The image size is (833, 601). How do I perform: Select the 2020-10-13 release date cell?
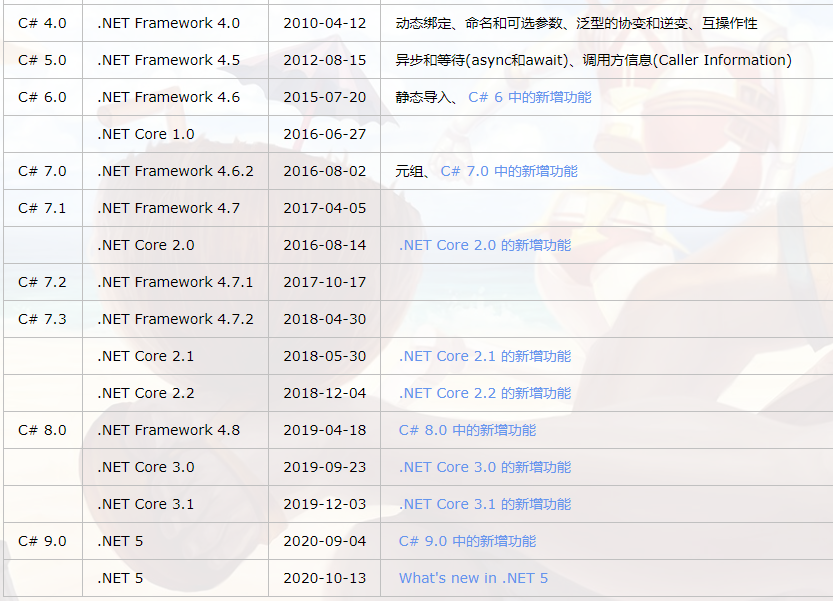pyautogui.click(x=323, y=578)
